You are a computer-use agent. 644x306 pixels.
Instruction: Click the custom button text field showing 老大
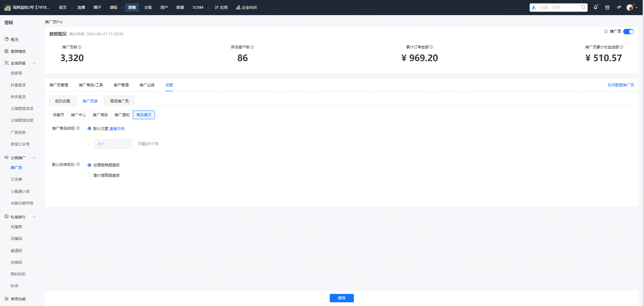click(113, 144)
